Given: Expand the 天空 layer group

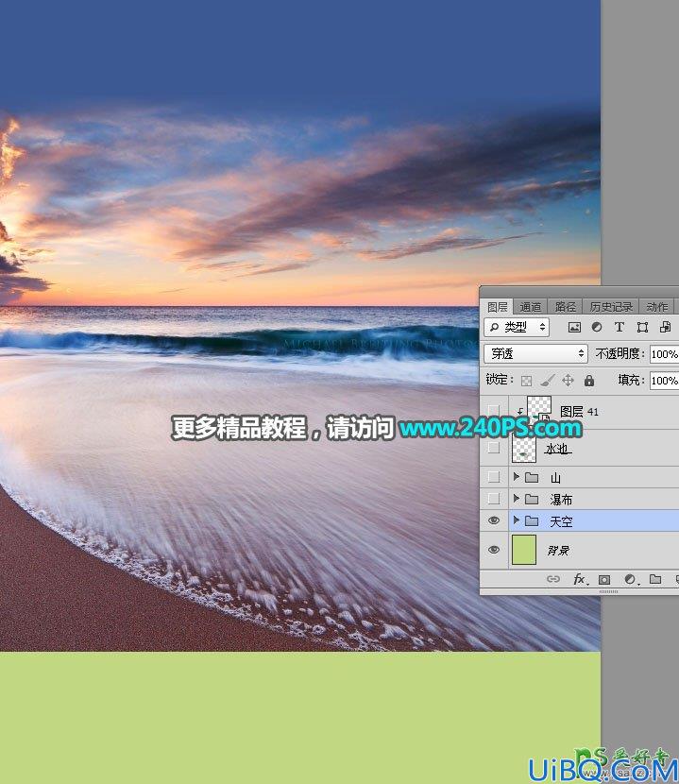Looking at the screenshot, I should click(x=517, y=520).
